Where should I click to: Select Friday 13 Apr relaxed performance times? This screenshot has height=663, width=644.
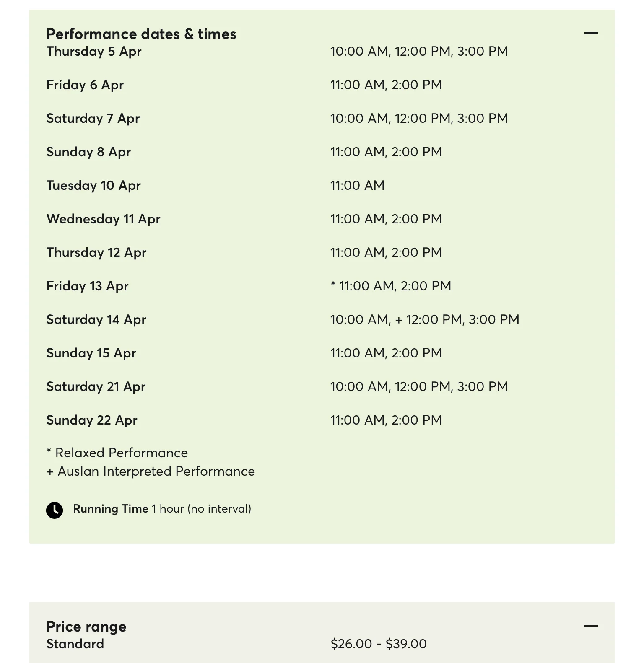(391, 286)
